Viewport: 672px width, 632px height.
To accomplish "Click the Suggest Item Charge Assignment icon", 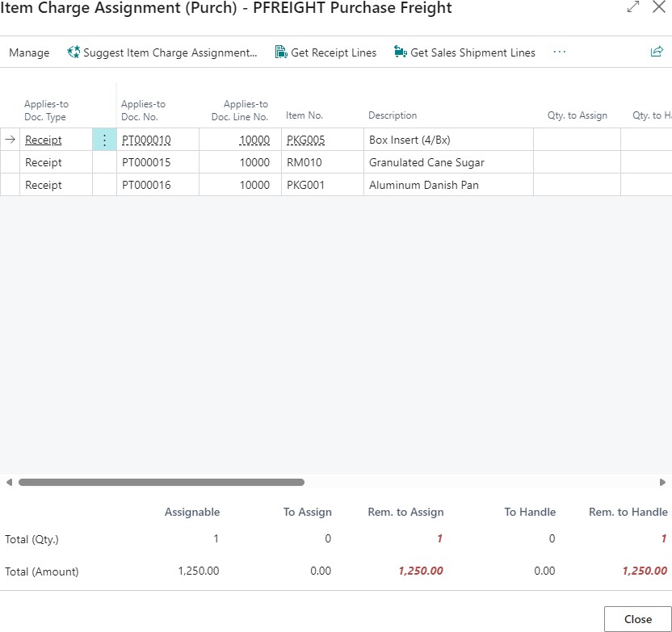I will tap(74, 52).
